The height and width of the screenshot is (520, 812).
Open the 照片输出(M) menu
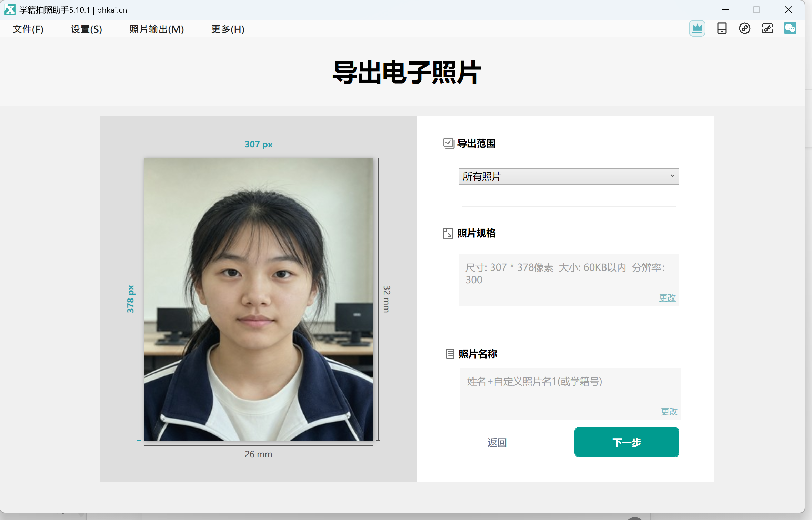point(157,29)
